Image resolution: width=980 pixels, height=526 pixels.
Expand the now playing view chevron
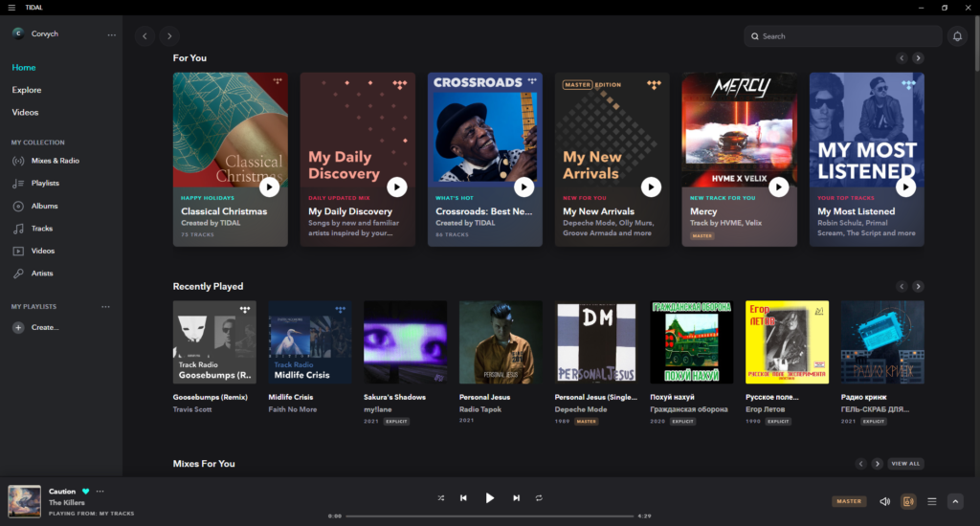tap(954, 501)
